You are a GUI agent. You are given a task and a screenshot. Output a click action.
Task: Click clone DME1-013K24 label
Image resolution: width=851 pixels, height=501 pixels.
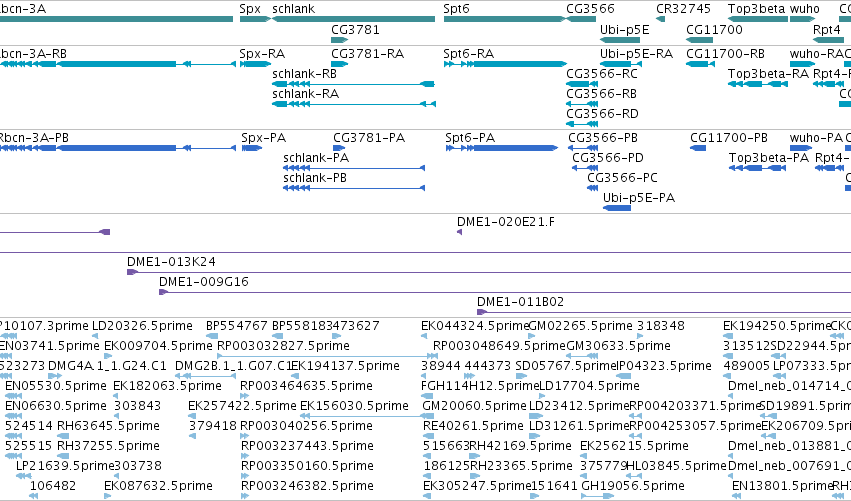coord(172,262)
